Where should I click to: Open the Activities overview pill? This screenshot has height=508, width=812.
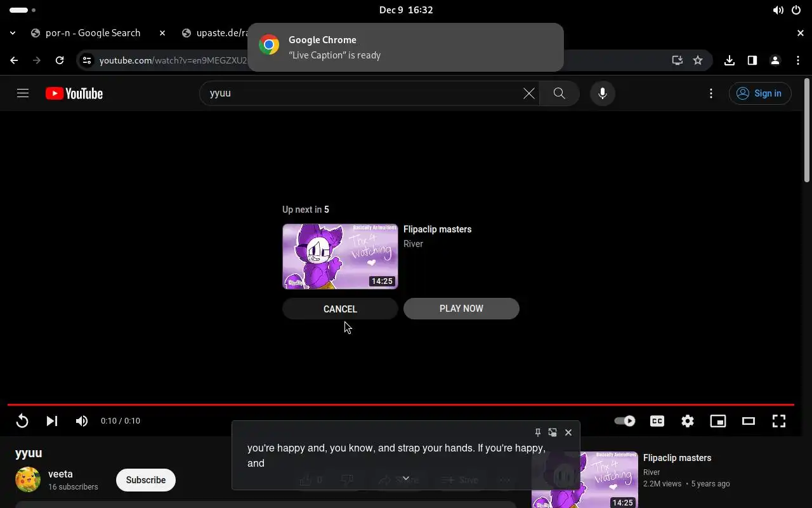[23, 10]
